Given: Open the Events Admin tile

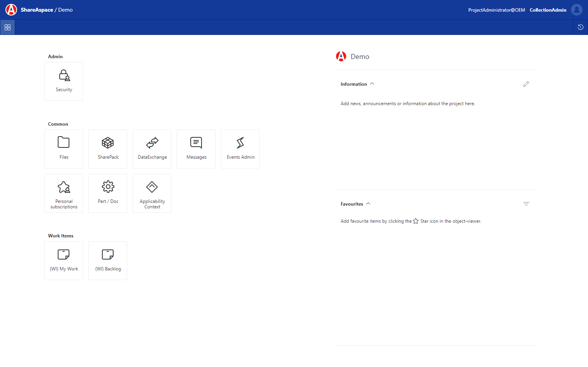Looking at the screenshot, I should [240, 149].
